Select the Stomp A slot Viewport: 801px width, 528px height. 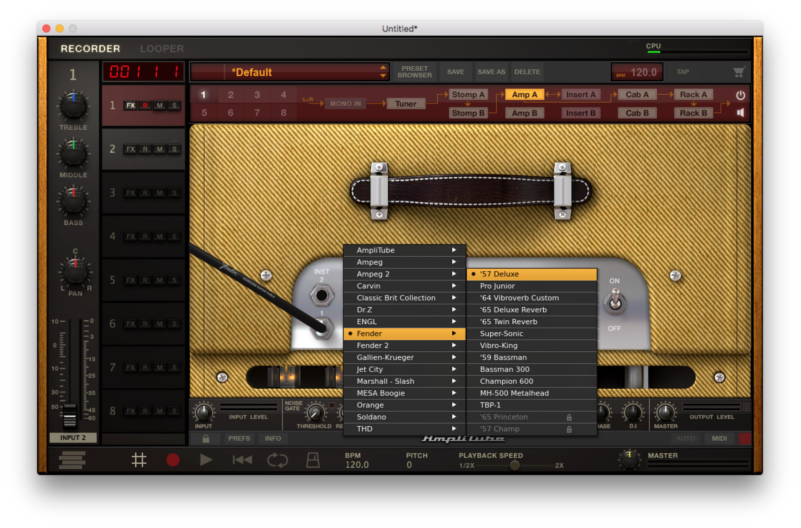click(x=468, y=94)
